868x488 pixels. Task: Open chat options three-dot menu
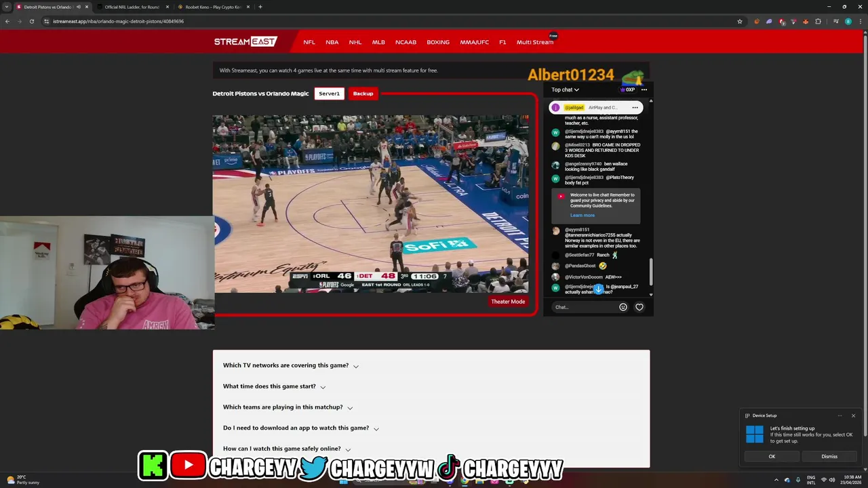pyautogui.click(x=644, y=89)
